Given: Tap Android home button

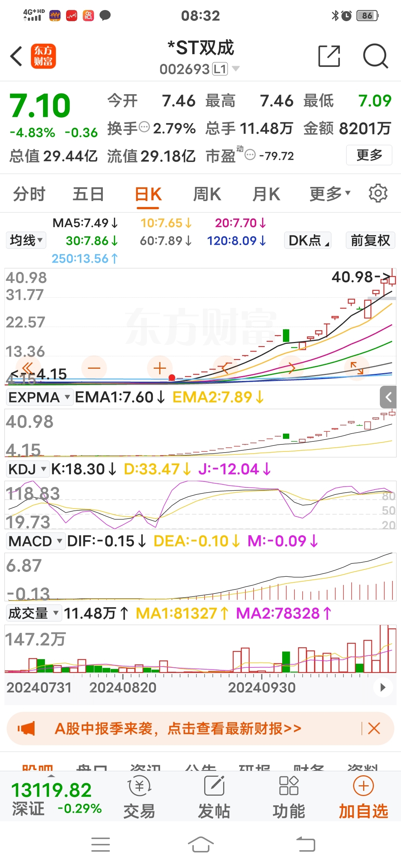Looking at the screenshot, I should point(200,845).
